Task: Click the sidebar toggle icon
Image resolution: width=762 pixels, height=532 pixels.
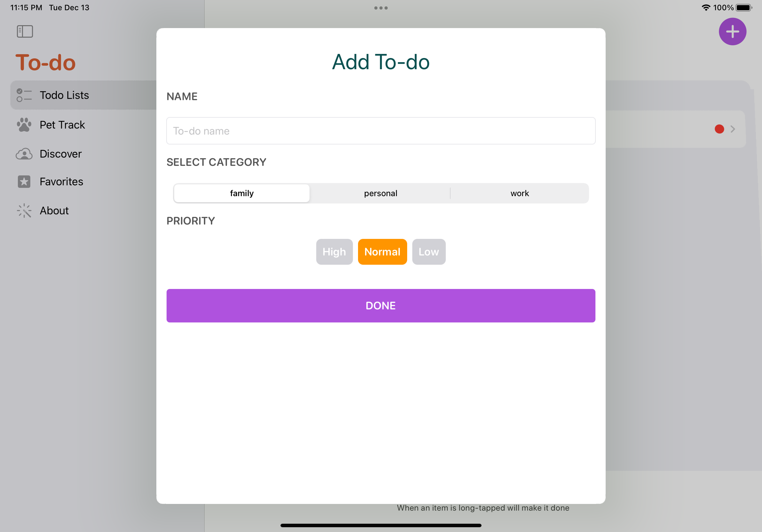Action: pos(24,31)
